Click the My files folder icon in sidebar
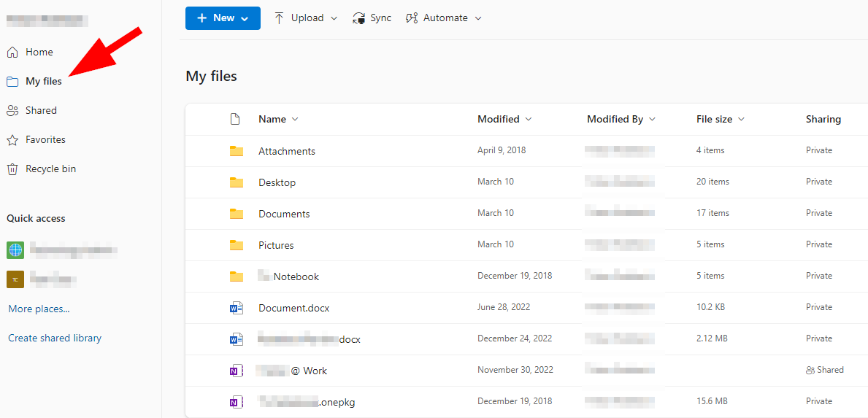The height and width of the screenshot is (418, 868). (x=12, y=82)
